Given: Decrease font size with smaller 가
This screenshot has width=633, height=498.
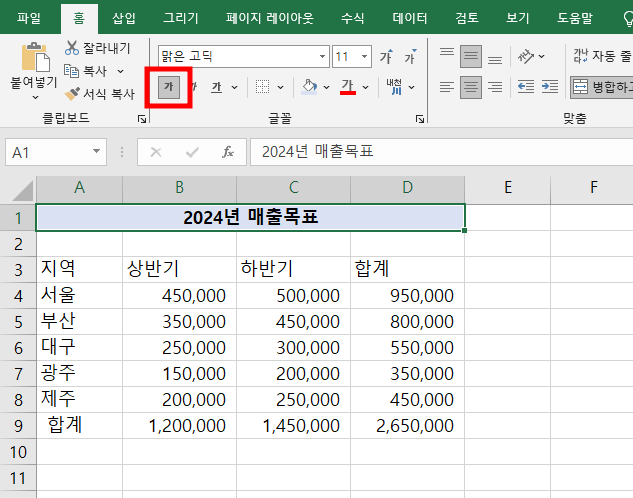Looking at the screenshot, I should (410, 56).
